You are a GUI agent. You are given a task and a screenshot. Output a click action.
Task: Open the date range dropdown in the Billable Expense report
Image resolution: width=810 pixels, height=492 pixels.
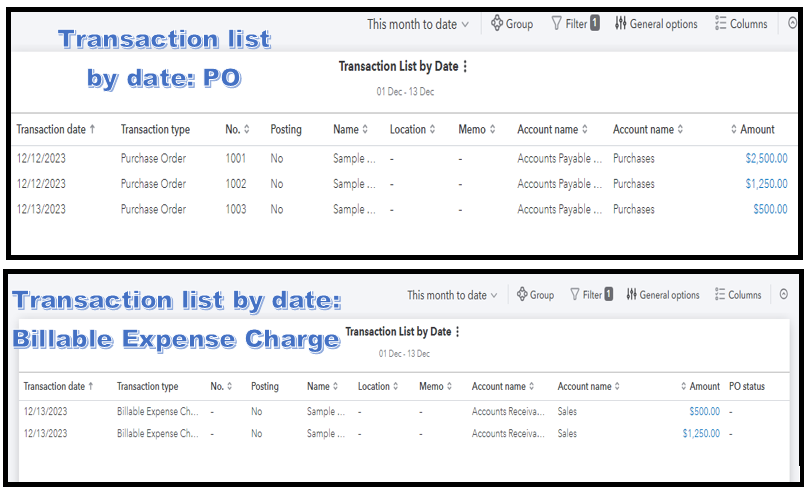pyautogui.click(x=453, y=295)
